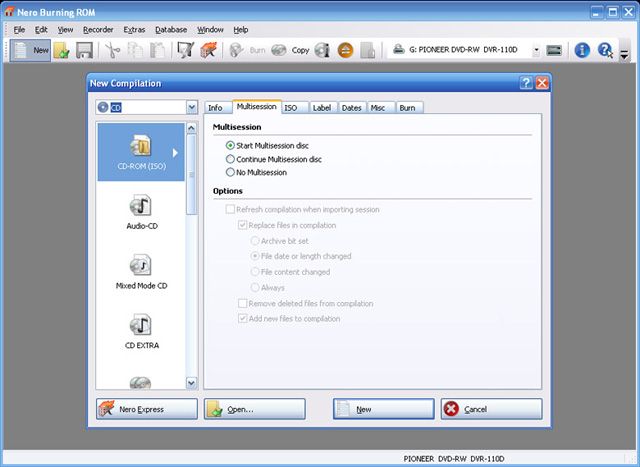Viewport: 640px width, 467px height.
Task: Select CD-ROM (ISO) compilation type
Action: (141, 152)
